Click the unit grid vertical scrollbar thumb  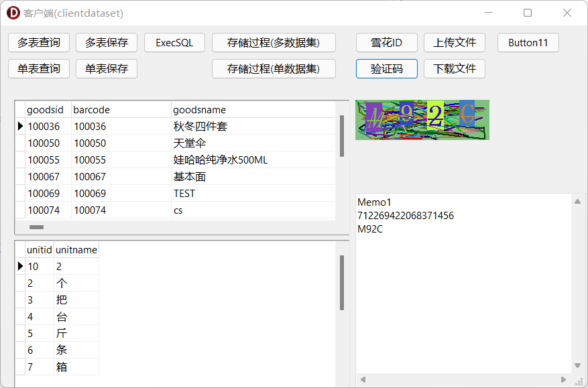342,283
